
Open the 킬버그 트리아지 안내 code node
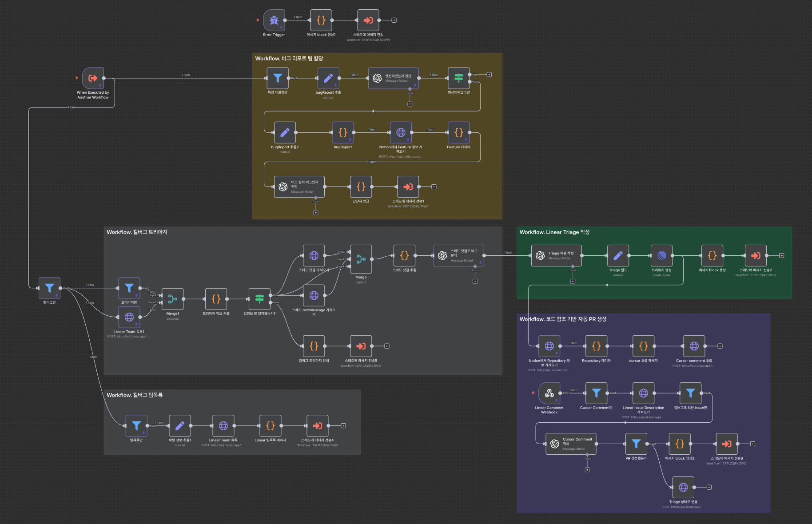pyautogui.click(x=314, y=346)
